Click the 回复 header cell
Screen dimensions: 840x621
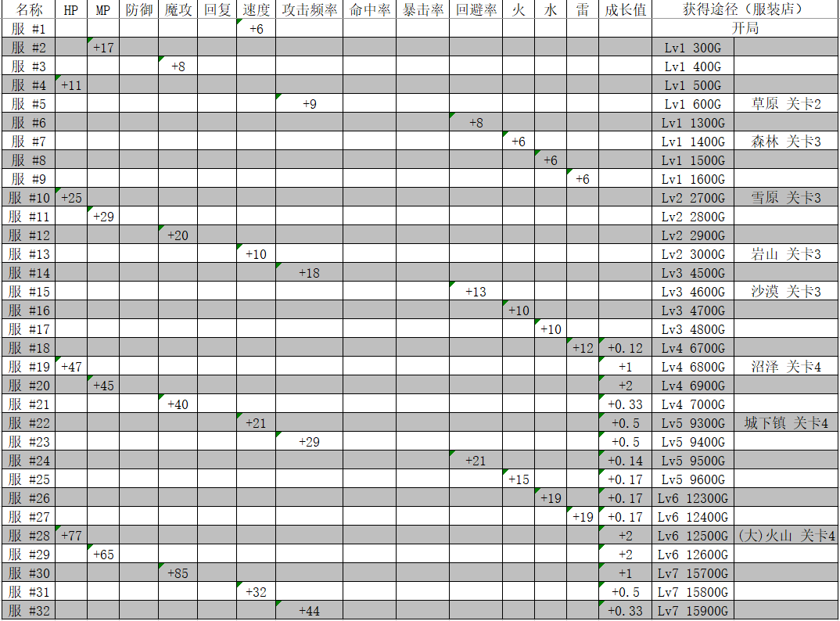pyautogui.click(x=217, y=9)
